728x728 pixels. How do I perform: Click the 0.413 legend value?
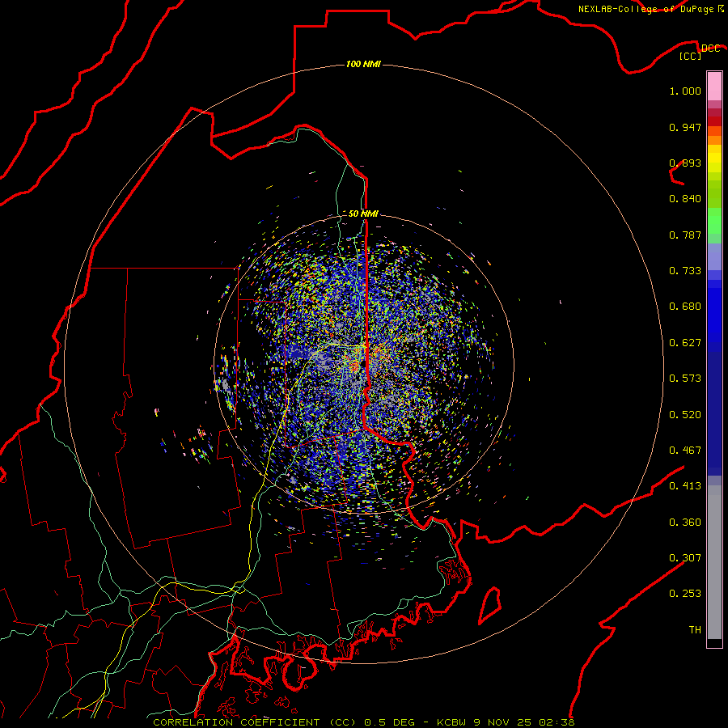tap(685, 486)
